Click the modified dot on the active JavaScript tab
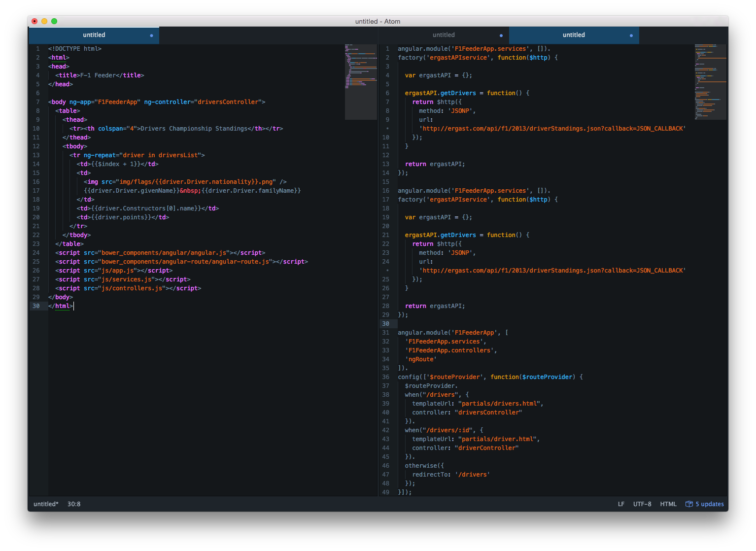Viewport: 756px width, 551px height. coord(631,35)
